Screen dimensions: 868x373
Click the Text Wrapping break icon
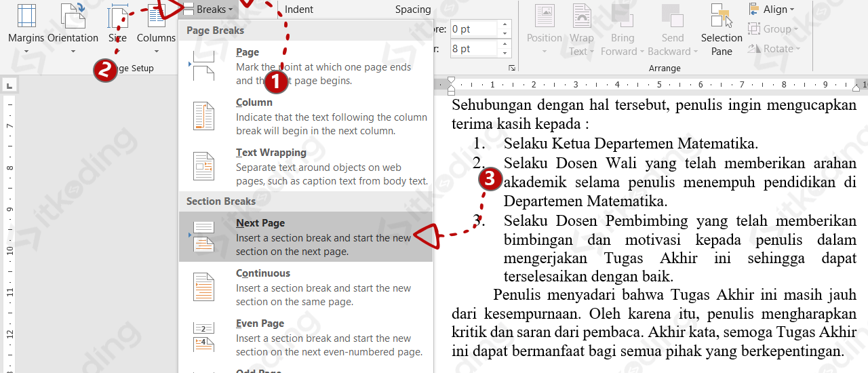click(x=203, y=166)
